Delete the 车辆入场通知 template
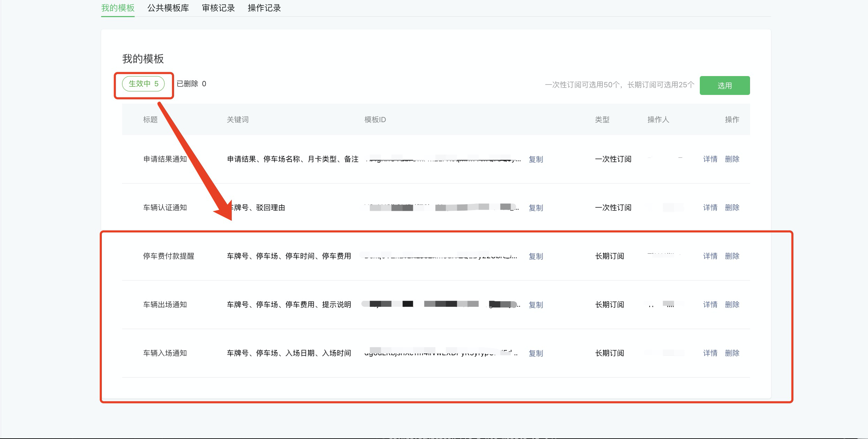 (732, 353)
